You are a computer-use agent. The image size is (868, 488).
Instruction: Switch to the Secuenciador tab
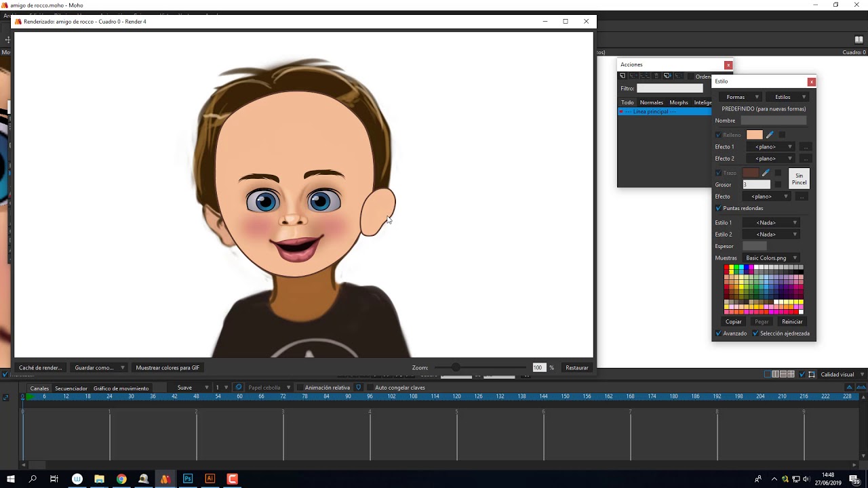(71, 388)
